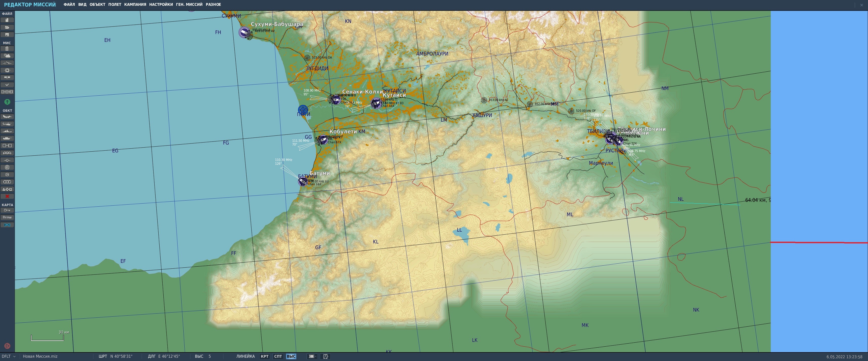Create a new mission file

tap(7, 20)
